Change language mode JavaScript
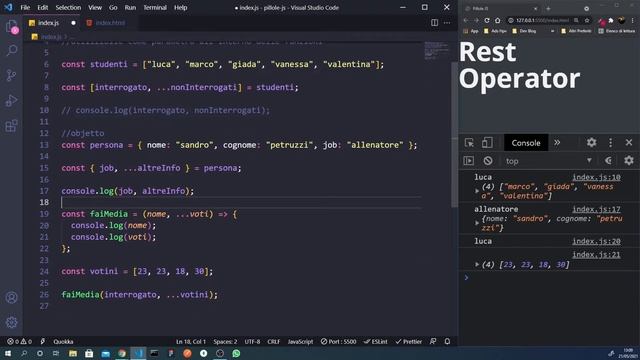The width and height of the screenshot is (640, 360). pyautogui.click(x=300, y=342)
